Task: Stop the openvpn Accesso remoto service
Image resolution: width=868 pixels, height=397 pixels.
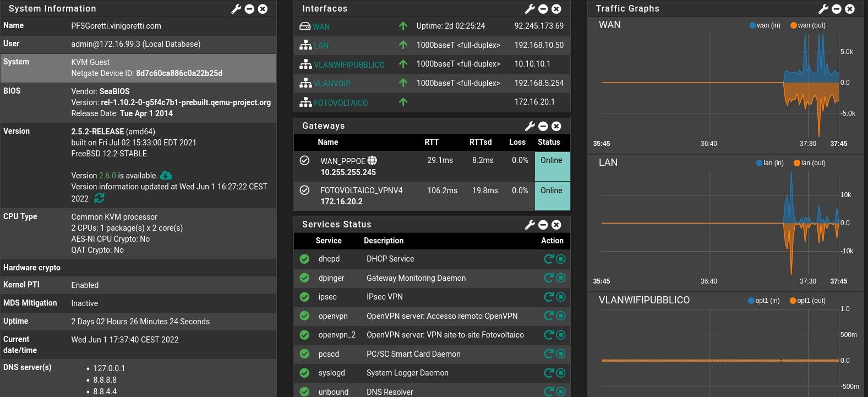Action: pyautogui.click(x=560, y=316)
